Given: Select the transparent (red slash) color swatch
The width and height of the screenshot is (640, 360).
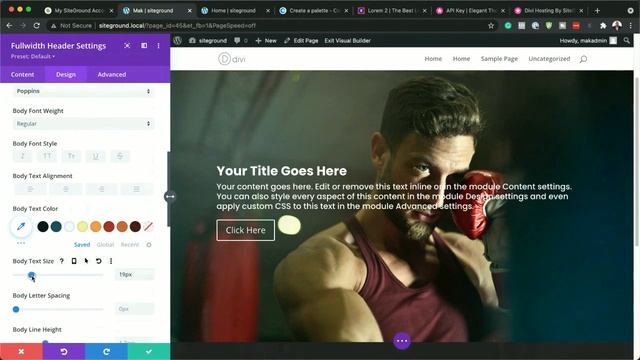Looking at the screenshot, I should tap(148, 227).
